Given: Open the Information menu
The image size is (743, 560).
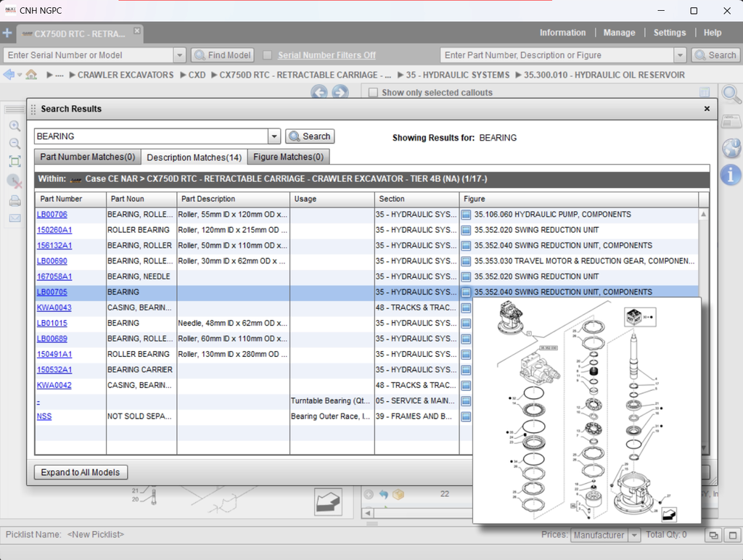Looking at the screenshot, I should (562, 33).
